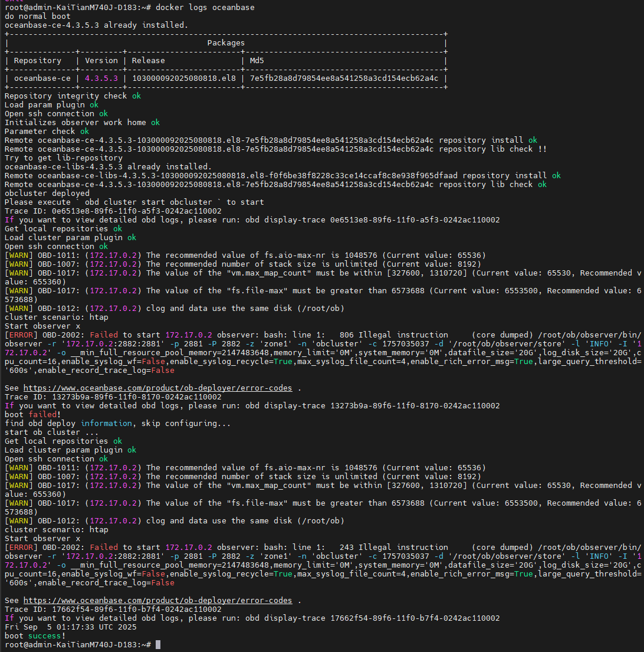Open error-codes link above Trace ID 13273b9a

coord(158,388)
